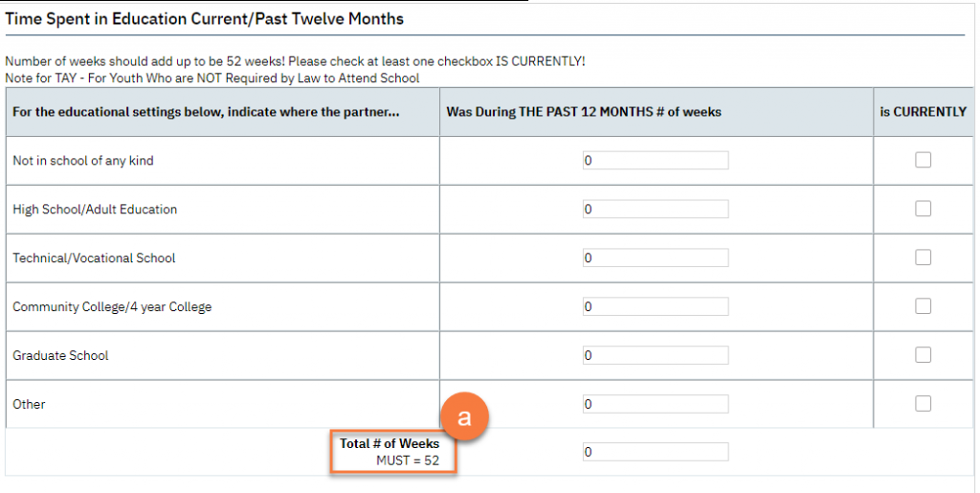Tick is CURRENTLY for Technical/Vocational School
The height and width of the screenshot is (493, 980).
[x=923, y=258]
